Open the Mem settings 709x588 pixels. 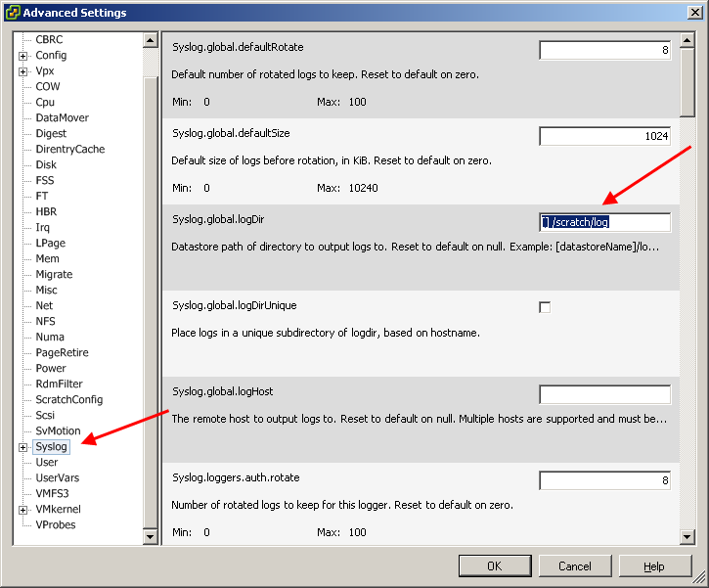coord(48,258)
